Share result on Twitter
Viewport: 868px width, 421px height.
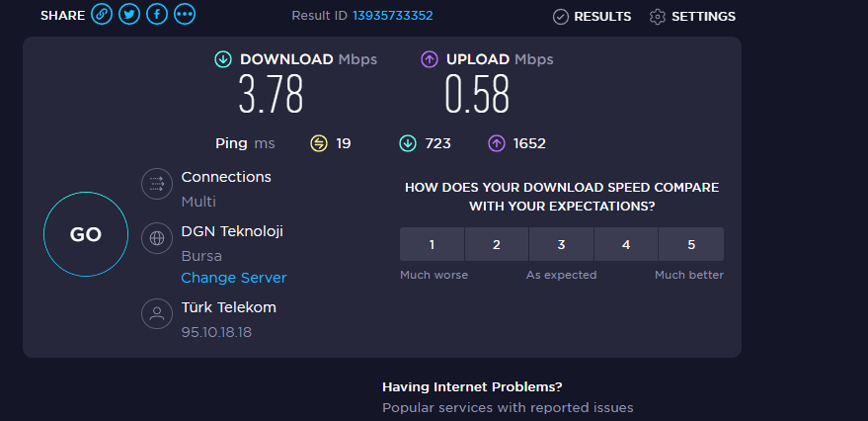[x=129, y=15]
